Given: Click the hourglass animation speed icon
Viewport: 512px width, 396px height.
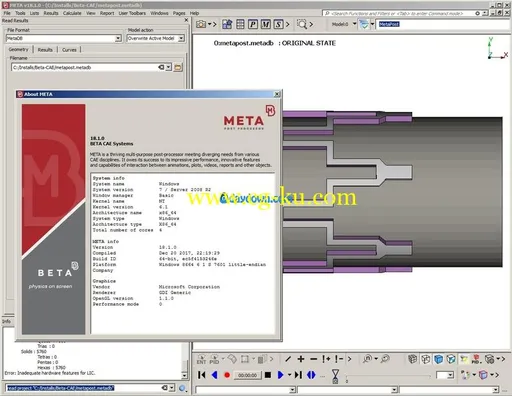Looking at the screenshot, I should click(x=335, y=376).
